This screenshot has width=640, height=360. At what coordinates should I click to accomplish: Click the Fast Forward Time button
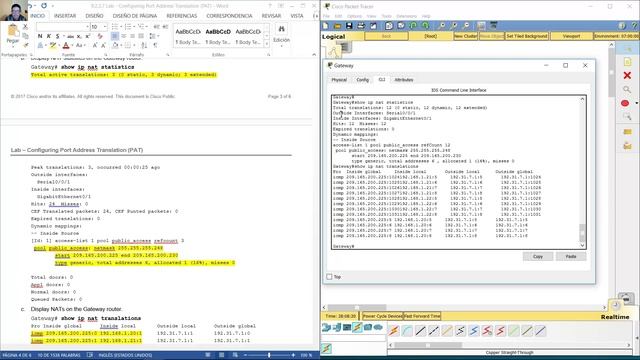pyautogui.click(x=422, y=316)
